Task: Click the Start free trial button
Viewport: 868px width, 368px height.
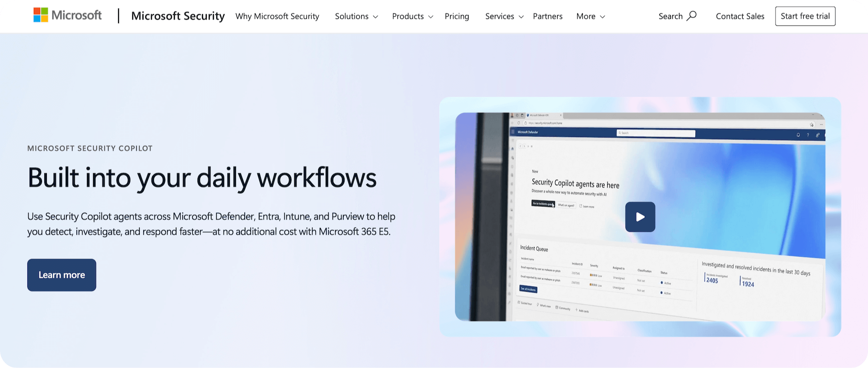Action: coord(805,16)
